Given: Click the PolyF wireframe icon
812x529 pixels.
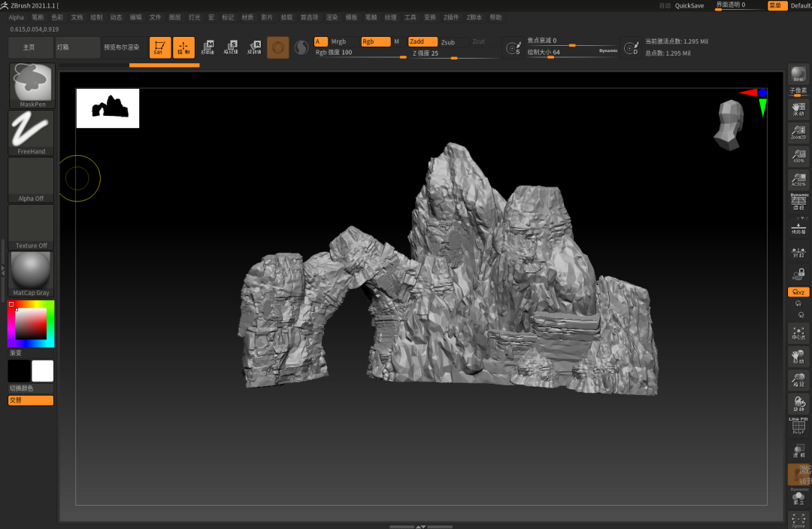Looking at the screenshot, I should [798, 427].
